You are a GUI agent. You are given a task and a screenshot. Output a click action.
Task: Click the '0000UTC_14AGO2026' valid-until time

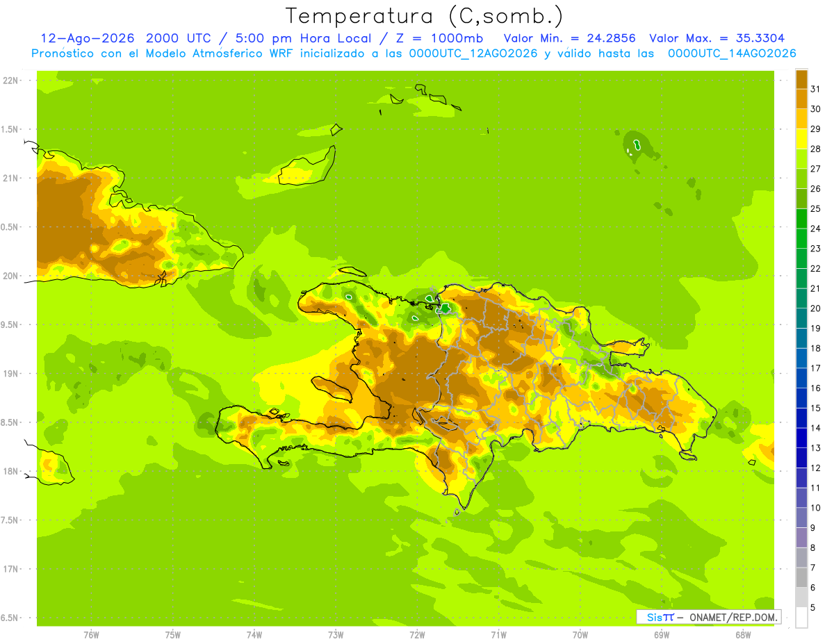732,53
